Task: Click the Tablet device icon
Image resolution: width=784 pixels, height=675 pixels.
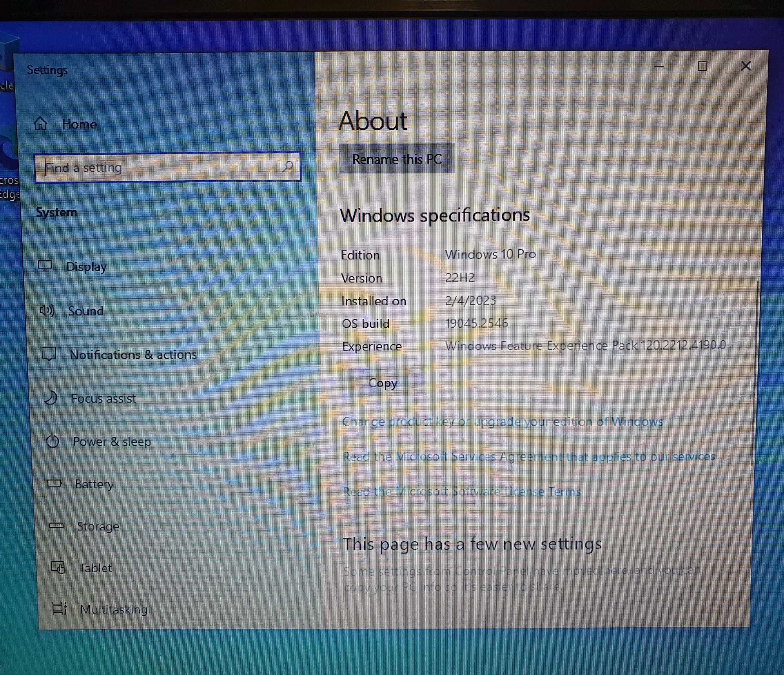Action: click(58, 567)
